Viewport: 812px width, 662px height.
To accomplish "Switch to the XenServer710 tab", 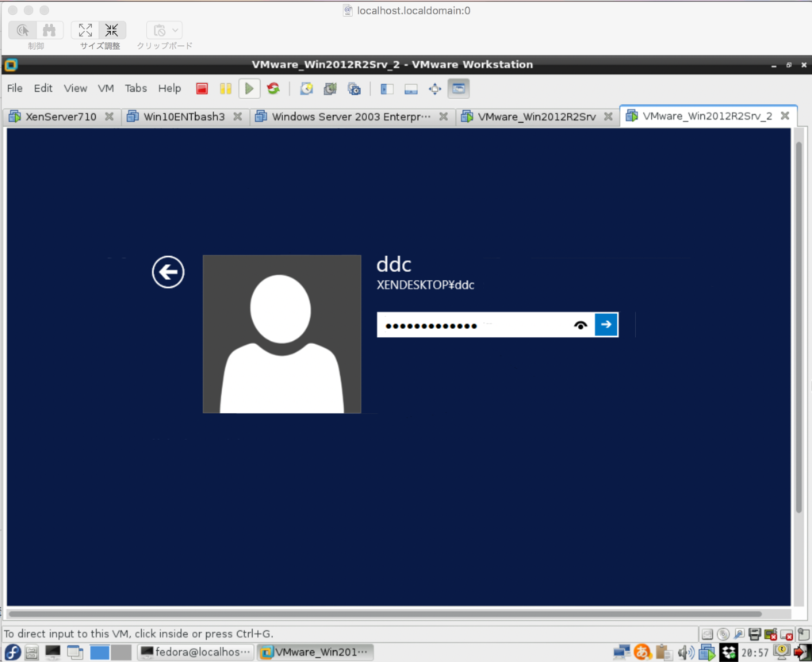I will coord(61,117).
